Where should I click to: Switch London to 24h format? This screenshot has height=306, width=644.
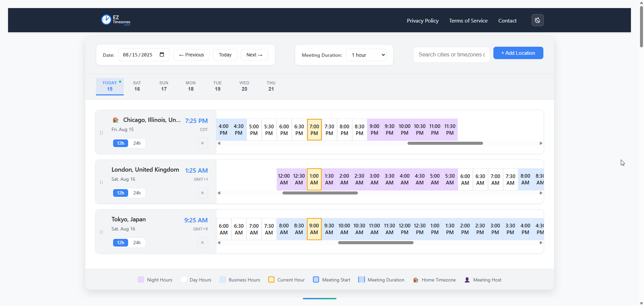tap(137, 193)
